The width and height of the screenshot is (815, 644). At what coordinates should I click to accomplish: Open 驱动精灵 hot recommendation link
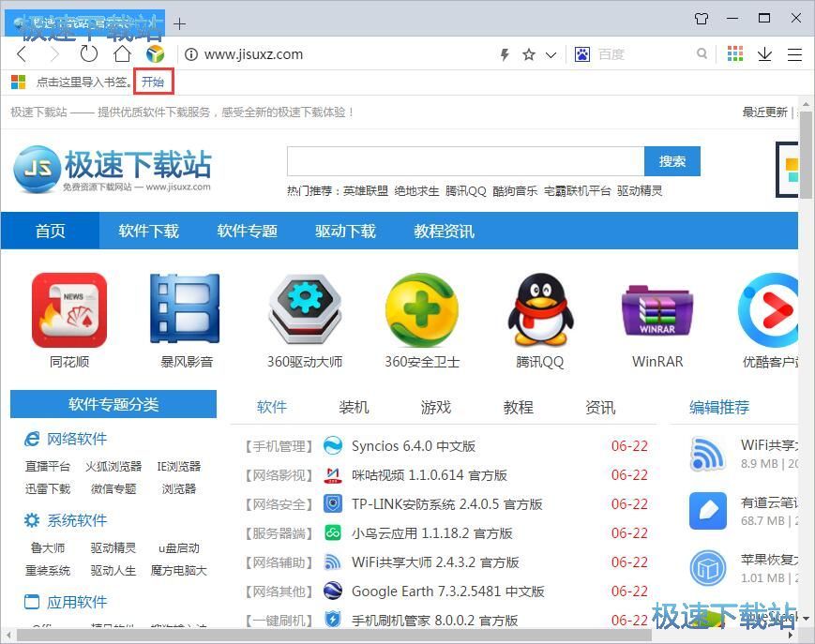[640, 191]
